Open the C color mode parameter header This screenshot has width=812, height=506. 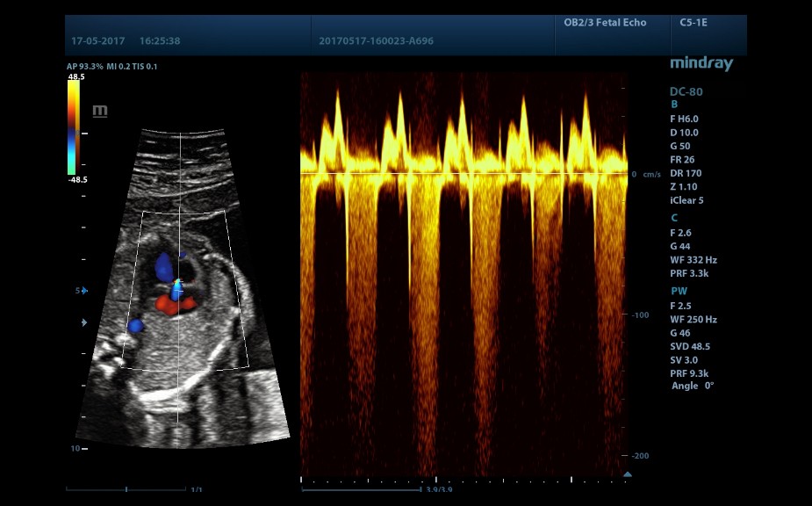click(x=674, y=217)
